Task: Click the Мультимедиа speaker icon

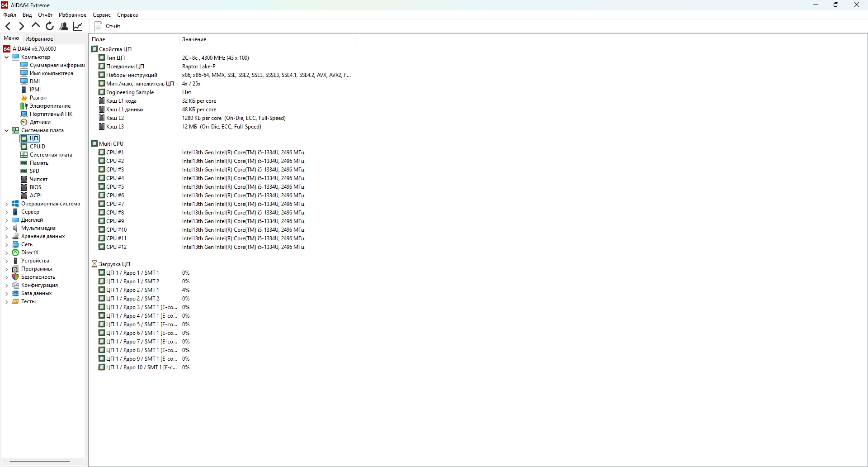Action: click(15, 228)
